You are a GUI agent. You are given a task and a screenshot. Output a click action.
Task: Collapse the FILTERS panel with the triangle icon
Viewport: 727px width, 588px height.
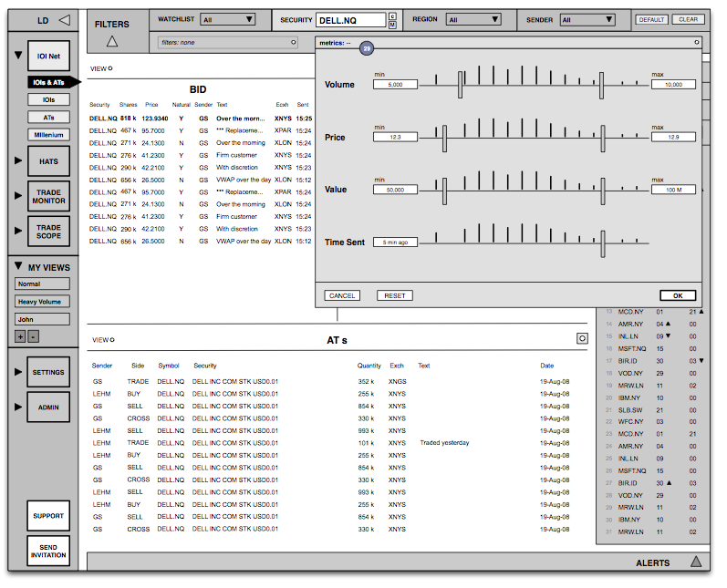(112, 42)
